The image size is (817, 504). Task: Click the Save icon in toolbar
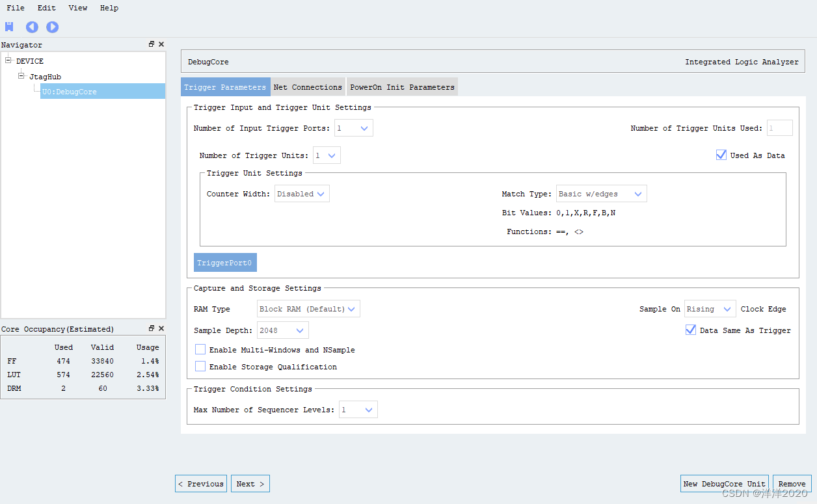9,27
